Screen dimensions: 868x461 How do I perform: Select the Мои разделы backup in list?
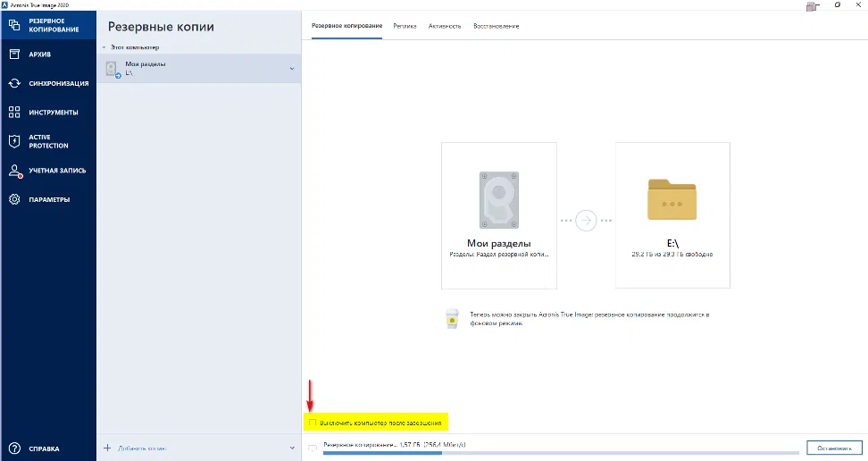pos(199,69)
